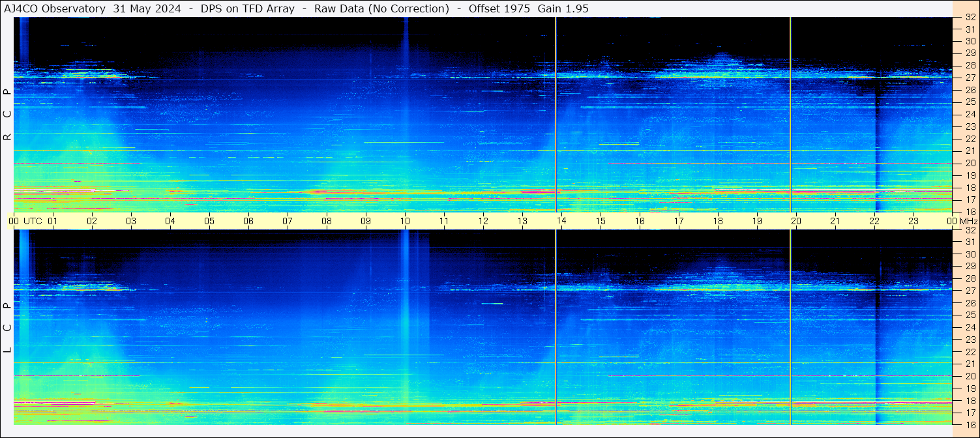Click the "L C P" label of the lower spectrogram

pyautogui.click(x=8, y=327)
